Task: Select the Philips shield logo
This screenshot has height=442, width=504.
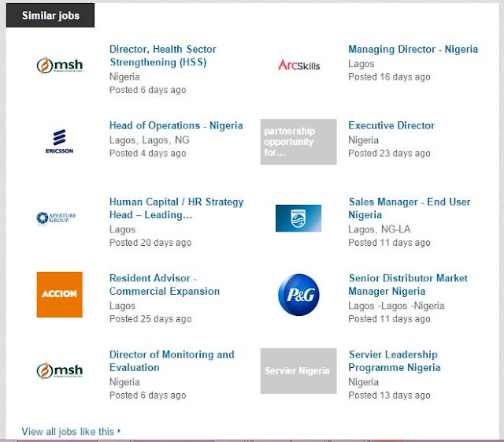Action: (x=298, y=218)
